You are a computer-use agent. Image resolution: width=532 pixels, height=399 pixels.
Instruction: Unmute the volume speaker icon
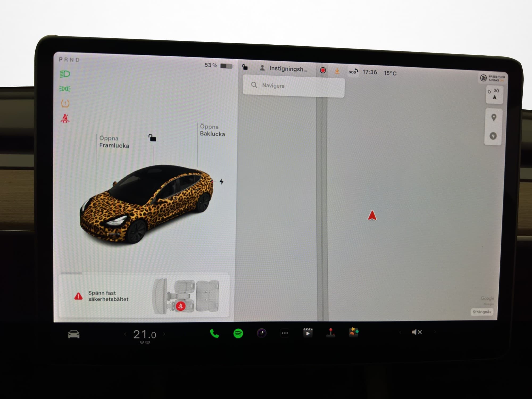[417, 332]
